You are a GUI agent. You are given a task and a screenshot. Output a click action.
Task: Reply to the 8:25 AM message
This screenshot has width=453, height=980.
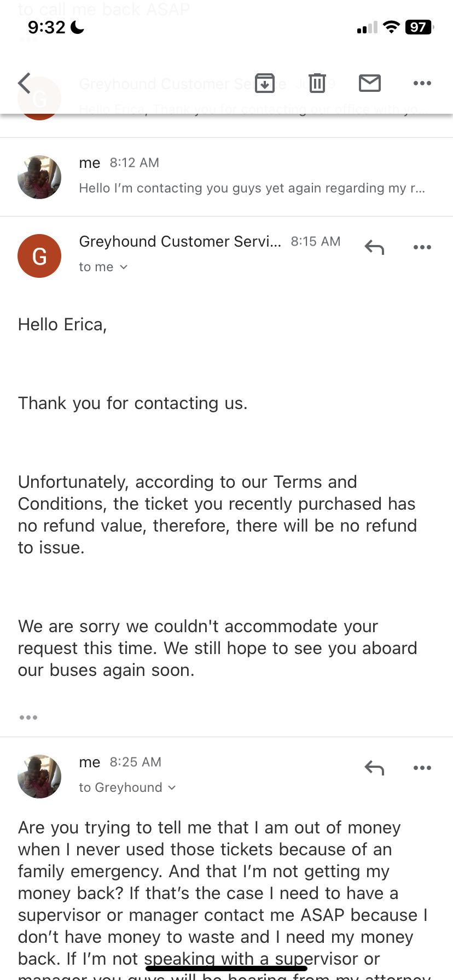(x=374, y=768)
